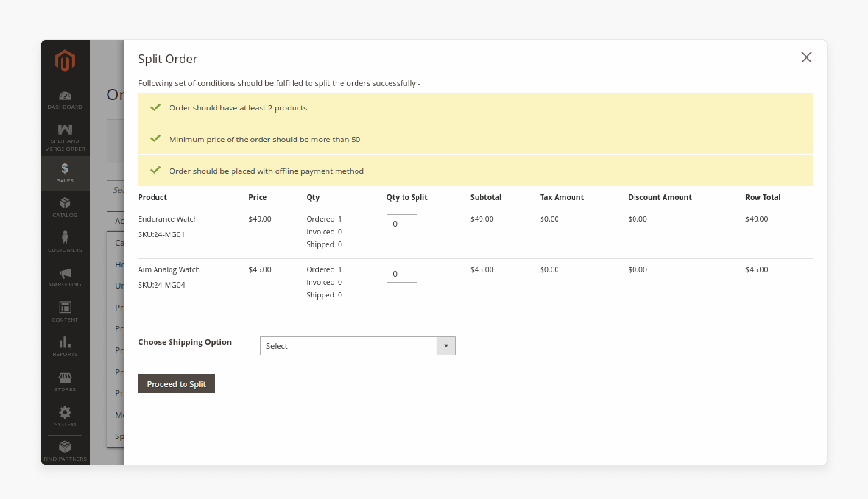Viewport: 868px width, 499px height.
Task: Click the Qty to Split column header
Action: [x=407, y=197]
